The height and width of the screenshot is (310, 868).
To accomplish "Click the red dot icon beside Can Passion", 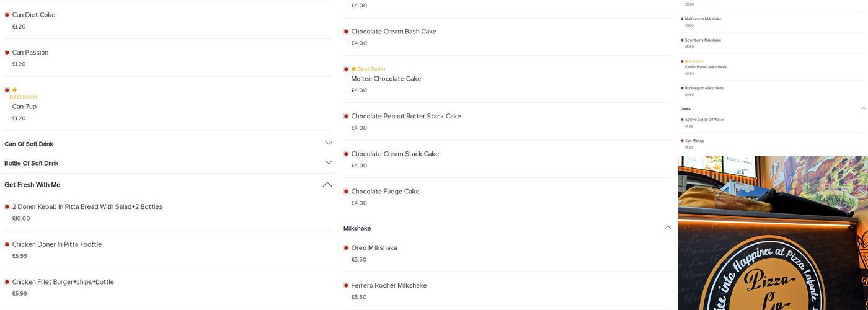I will 7,53.
